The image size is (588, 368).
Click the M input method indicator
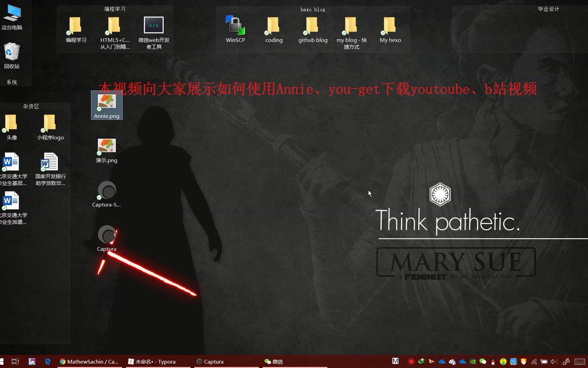(x=395, y=361)
